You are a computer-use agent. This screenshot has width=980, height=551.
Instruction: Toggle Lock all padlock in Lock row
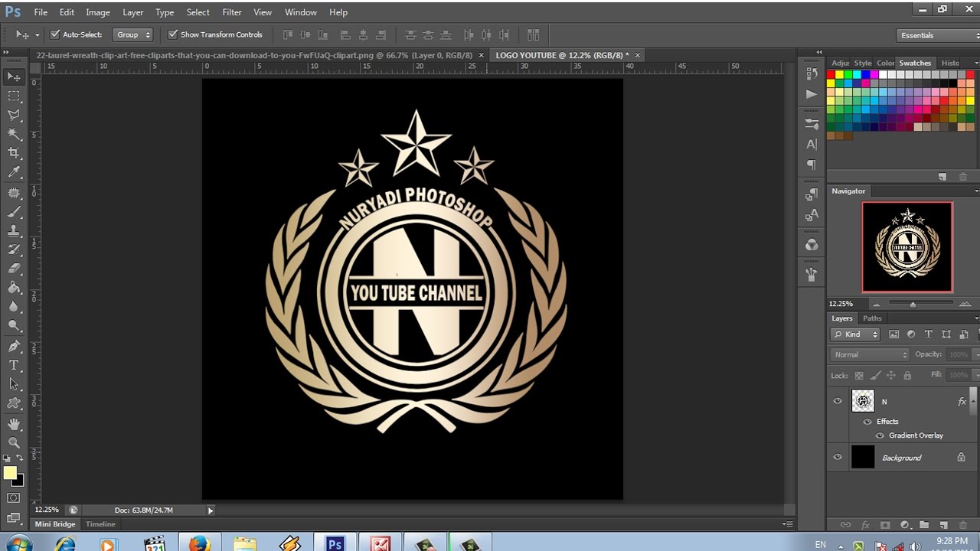(x=907, y=376)
